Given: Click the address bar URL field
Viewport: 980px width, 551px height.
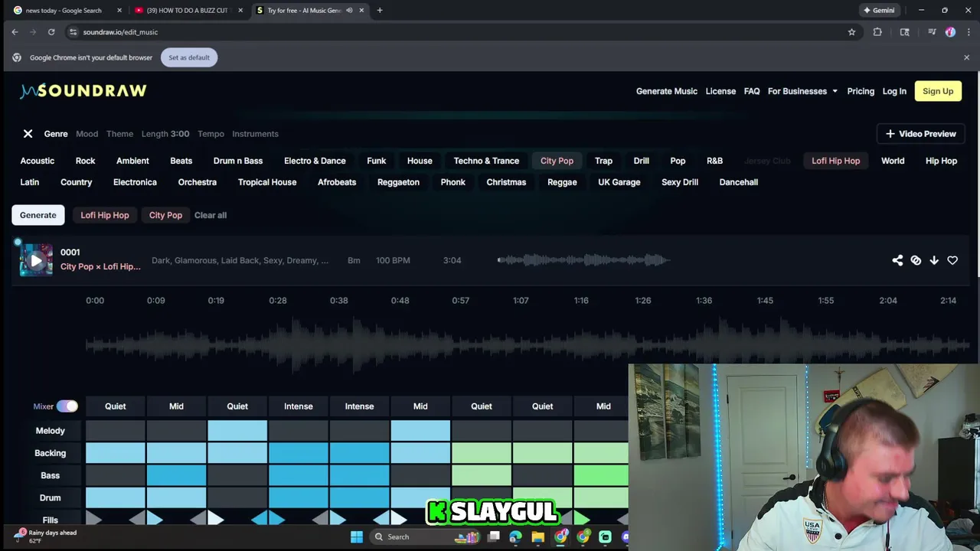Looking at the screenshot, I should 459,32.
